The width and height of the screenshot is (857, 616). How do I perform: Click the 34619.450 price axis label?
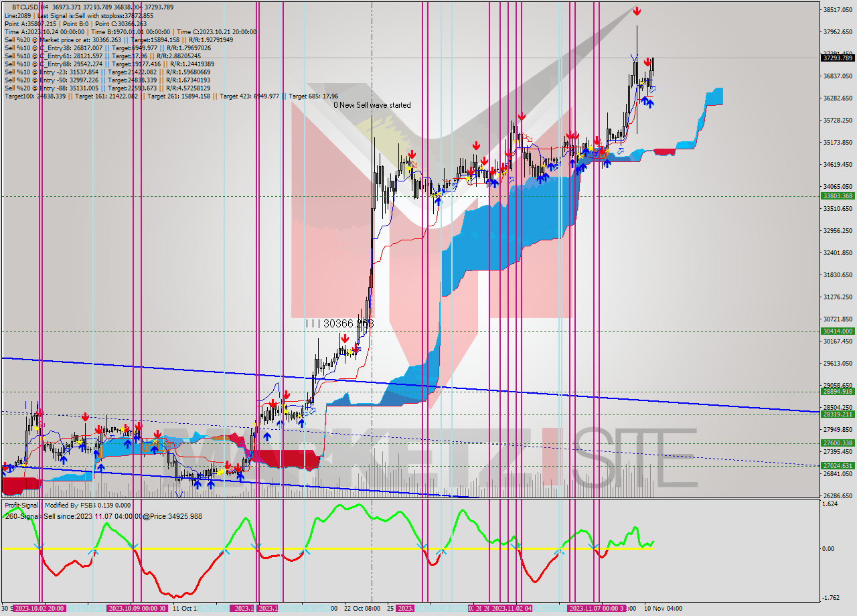coord(837,164)
